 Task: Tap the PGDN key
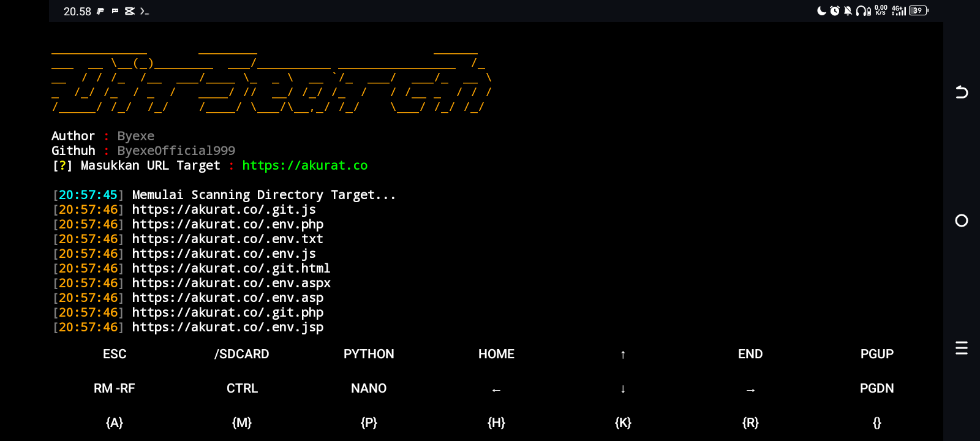click(877, 388)
